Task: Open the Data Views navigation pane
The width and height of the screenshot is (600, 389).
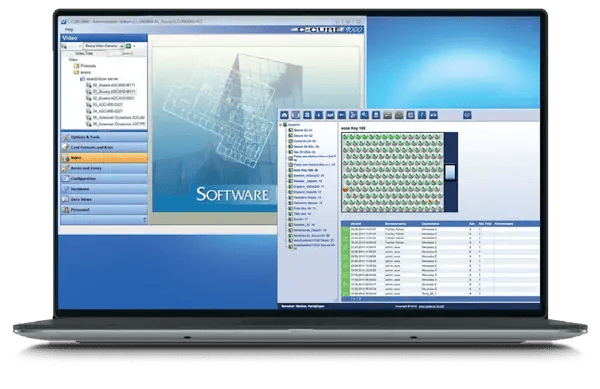Action: coord(104,199)
